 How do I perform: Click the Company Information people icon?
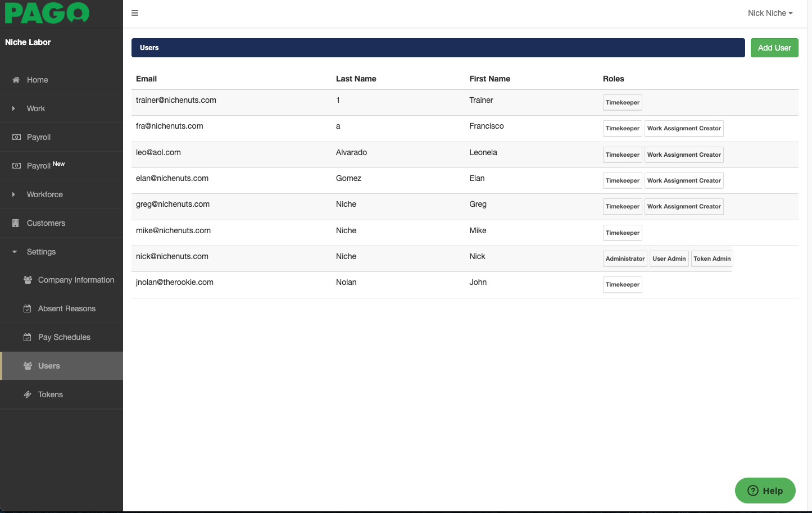coord(28,280)
